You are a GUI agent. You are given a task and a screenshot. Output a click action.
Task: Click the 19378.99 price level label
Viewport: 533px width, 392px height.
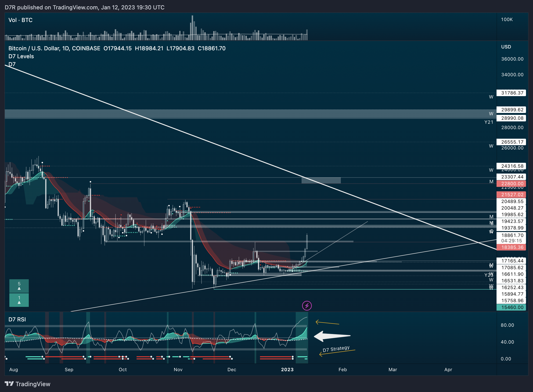[511, 228]
